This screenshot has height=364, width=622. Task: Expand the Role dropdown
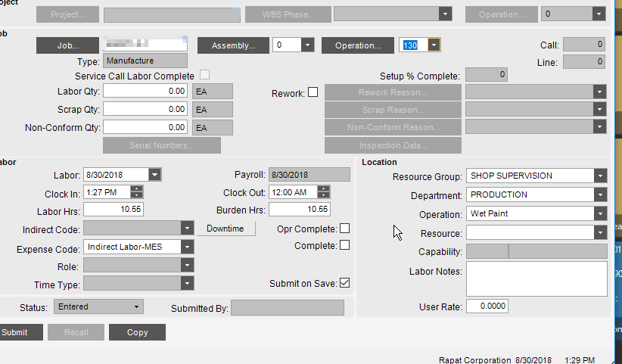[x=187, y=266]
